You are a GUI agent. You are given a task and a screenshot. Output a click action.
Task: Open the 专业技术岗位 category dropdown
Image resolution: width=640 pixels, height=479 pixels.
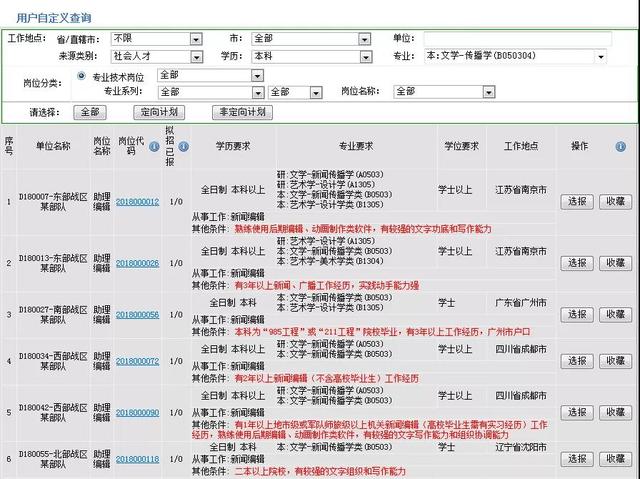(210, 75)
